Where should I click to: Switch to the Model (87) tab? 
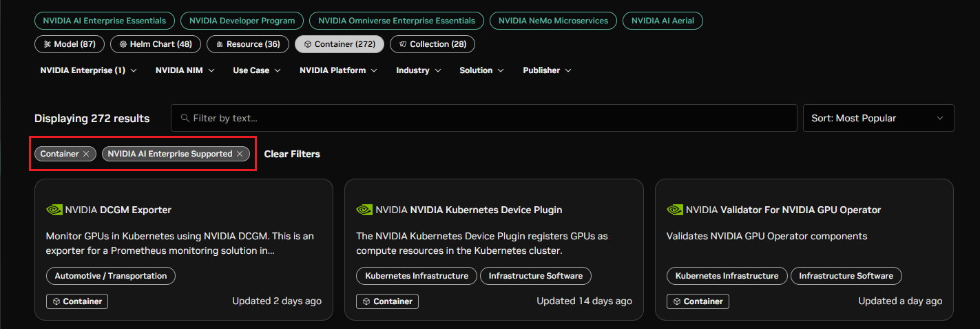[x=70, y=44]
